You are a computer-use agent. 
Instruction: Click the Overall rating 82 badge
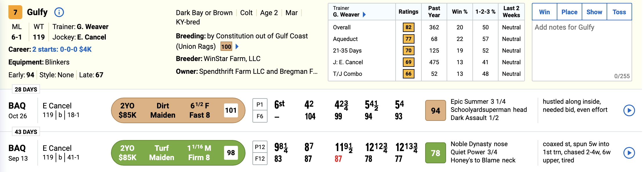tap(408, 27)
